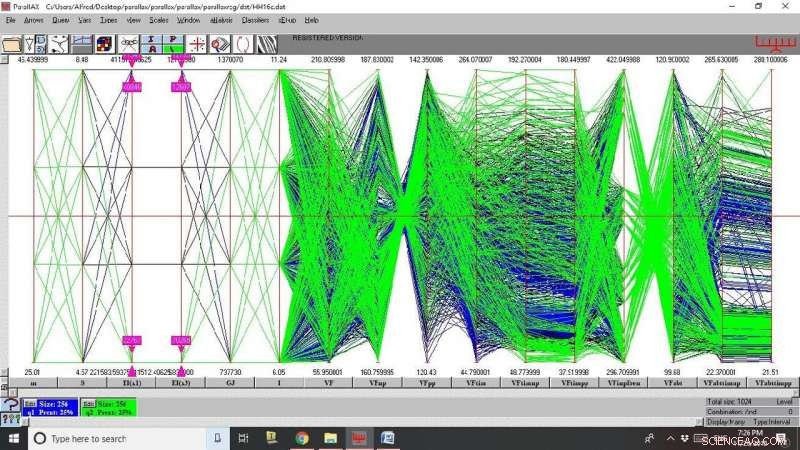Click the red scale ruler icon
This screenshot has height=450, width=800.
coord(775,44)
